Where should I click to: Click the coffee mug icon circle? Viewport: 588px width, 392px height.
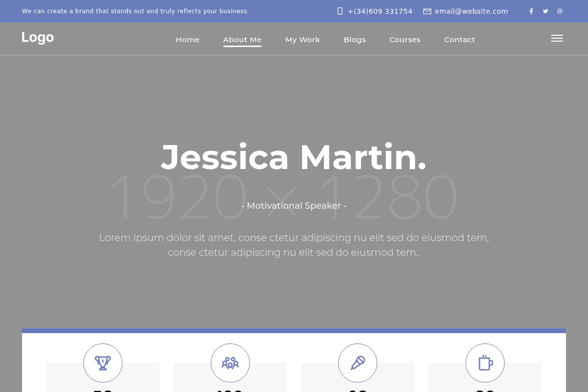(x=485, y=363)
